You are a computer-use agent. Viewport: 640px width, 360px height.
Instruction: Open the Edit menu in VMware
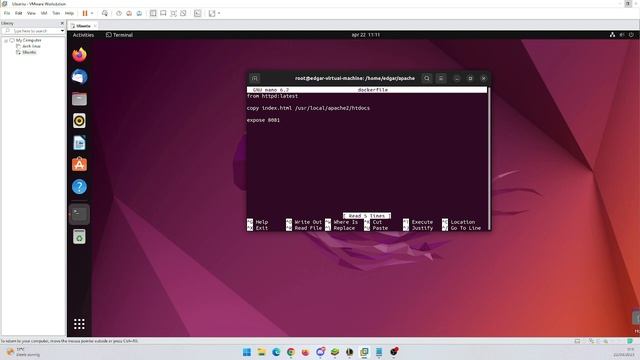tap(19, 13)
